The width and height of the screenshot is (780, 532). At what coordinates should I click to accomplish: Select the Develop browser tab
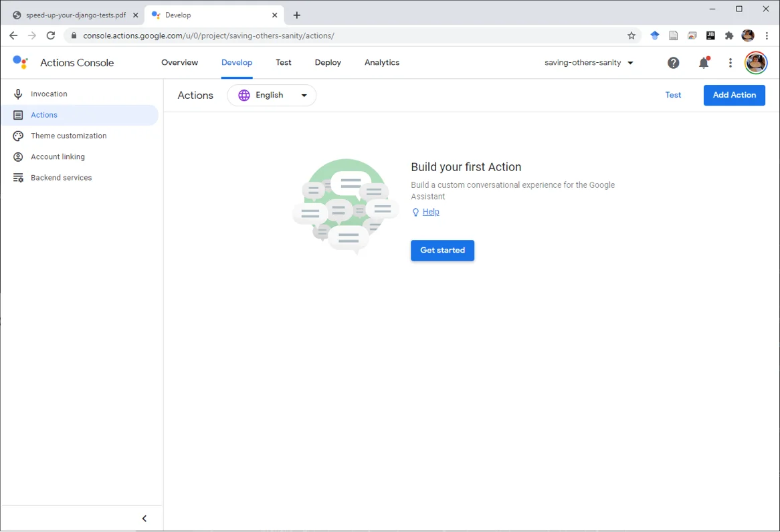click(214, 15)
